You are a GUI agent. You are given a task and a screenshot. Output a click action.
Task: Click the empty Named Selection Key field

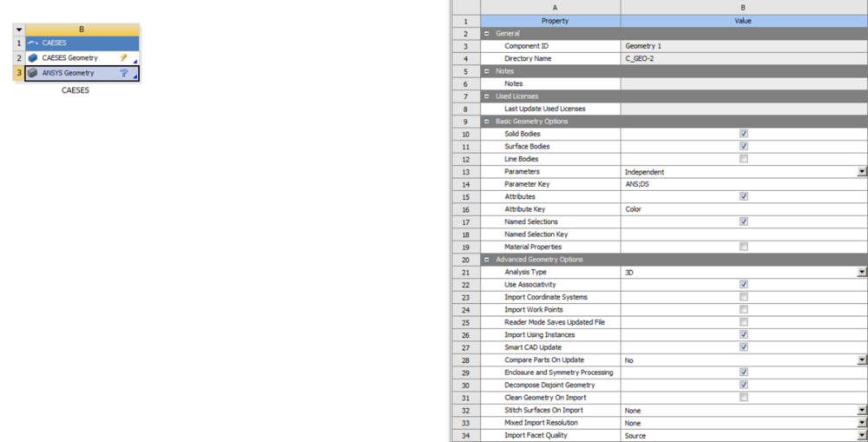pos(744,234)
